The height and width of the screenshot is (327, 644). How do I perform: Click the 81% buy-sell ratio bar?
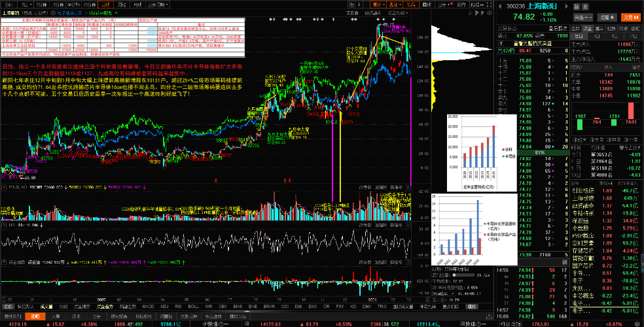540,152
